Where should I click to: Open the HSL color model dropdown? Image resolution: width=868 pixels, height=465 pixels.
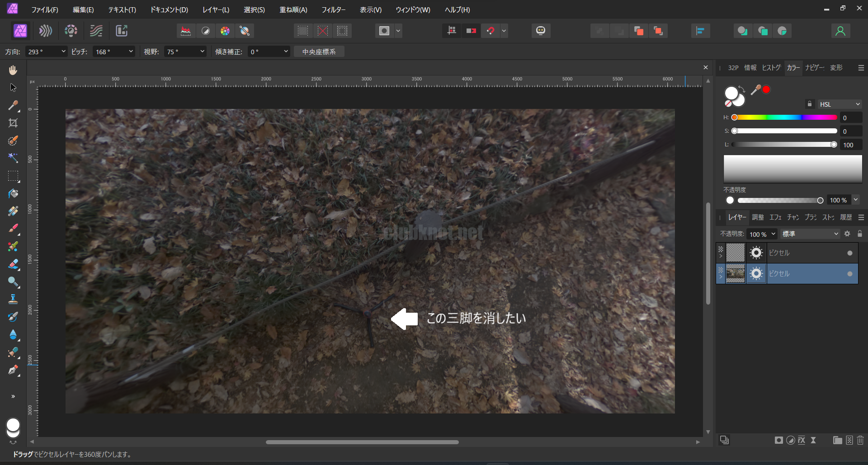(x=840, y=104)
